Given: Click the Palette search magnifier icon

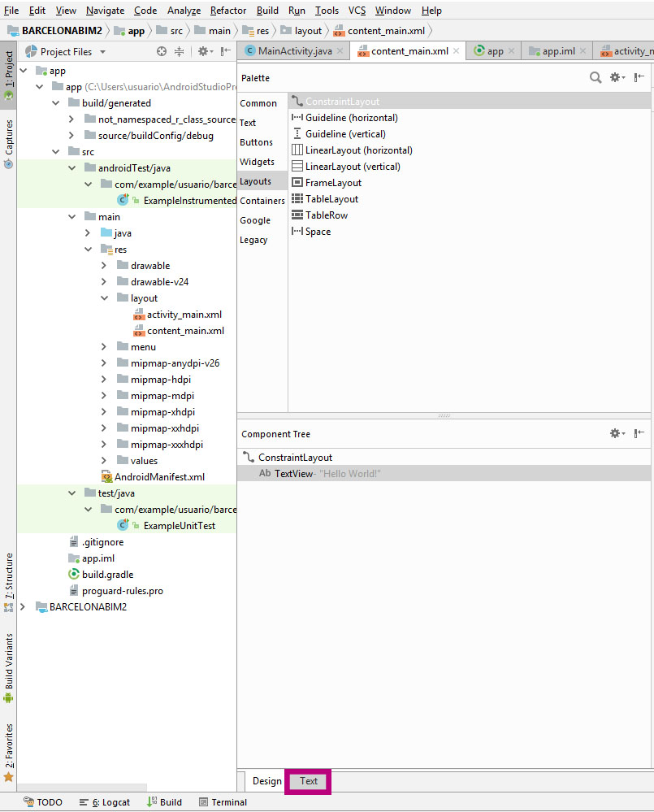Looking at the screenshot, I should (x=596, y=77).
